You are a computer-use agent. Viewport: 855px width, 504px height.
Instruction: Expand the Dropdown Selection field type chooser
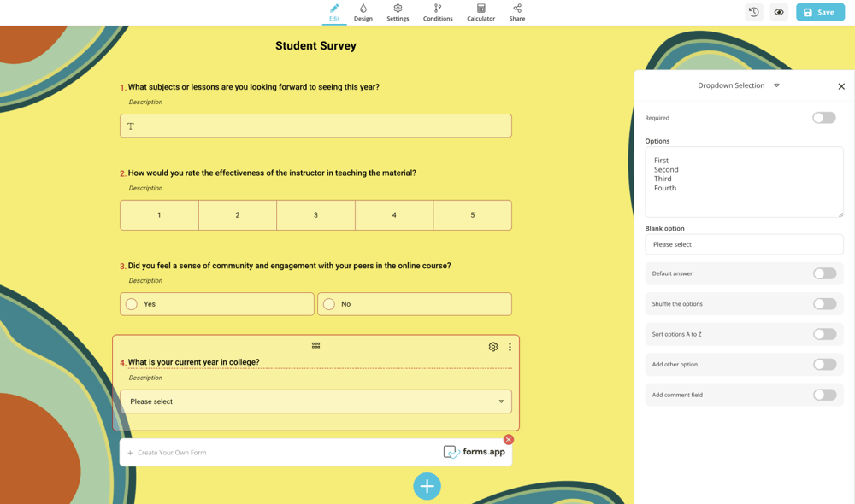[776, 85]
